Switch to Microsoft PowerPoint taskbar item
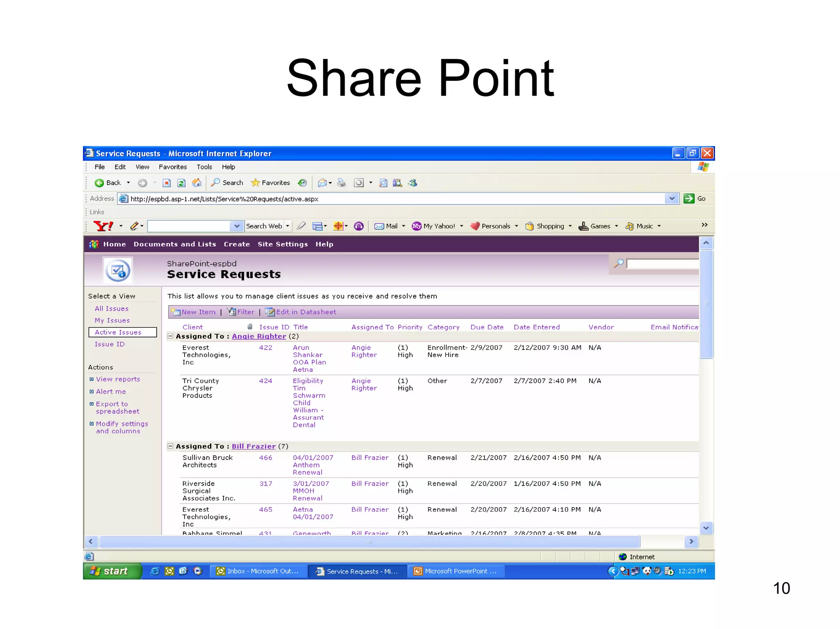 pyautogui.click(x=456, y=571)
